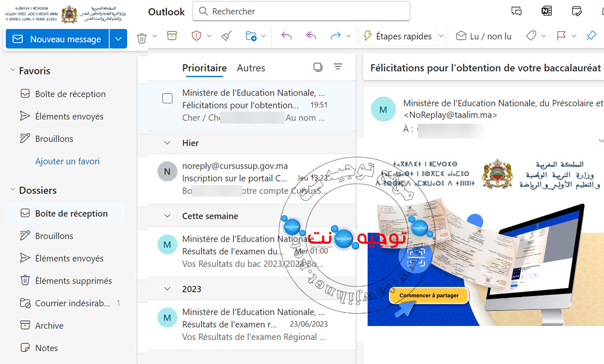
Task: Switch to the Autres tab
Action: pyautogui.click(x=251, y=68)
